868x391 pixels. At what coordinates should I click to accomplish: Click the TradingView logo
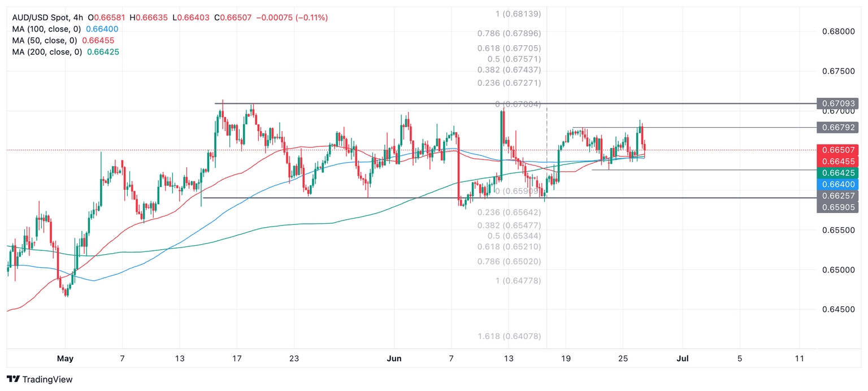pyautogui.click(x=40, y=380)
